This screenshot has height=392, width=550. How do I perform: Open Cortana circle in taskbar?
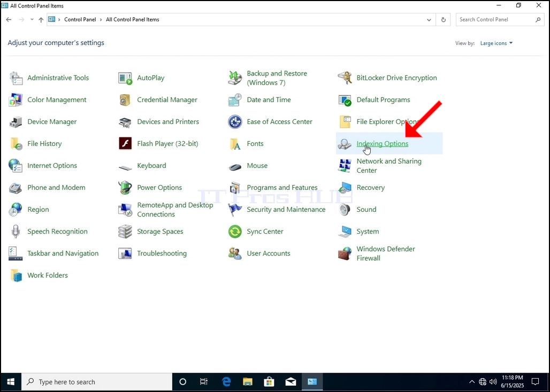coord(183,382)
